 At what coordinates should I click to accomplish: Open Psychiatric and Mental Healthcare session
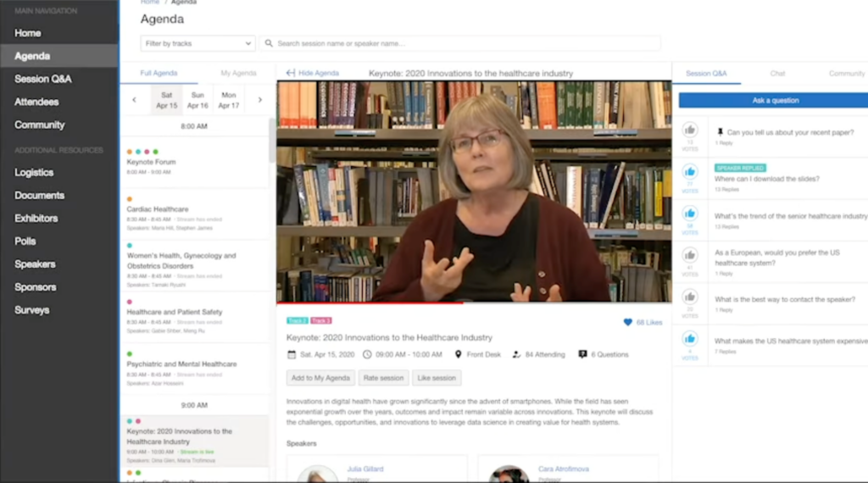click(x=194, y=369)
